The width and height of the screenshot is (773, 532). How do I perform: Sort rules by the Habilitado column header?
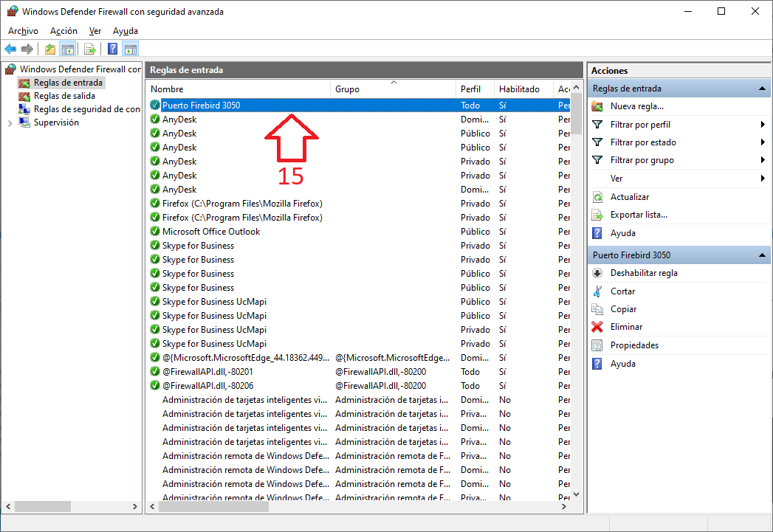click(x=523, y=89)
